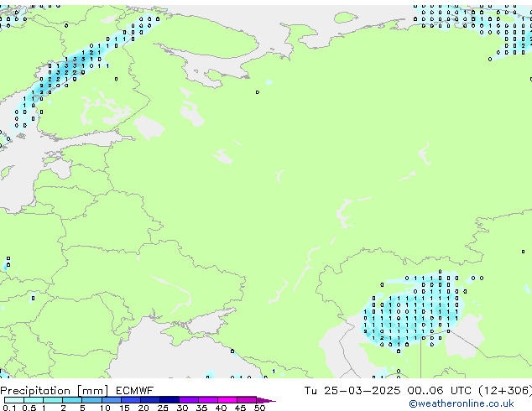The height and width of the screenshot is (411, 532).
Task: Click the '50' legend scale value
Action: 259,408
